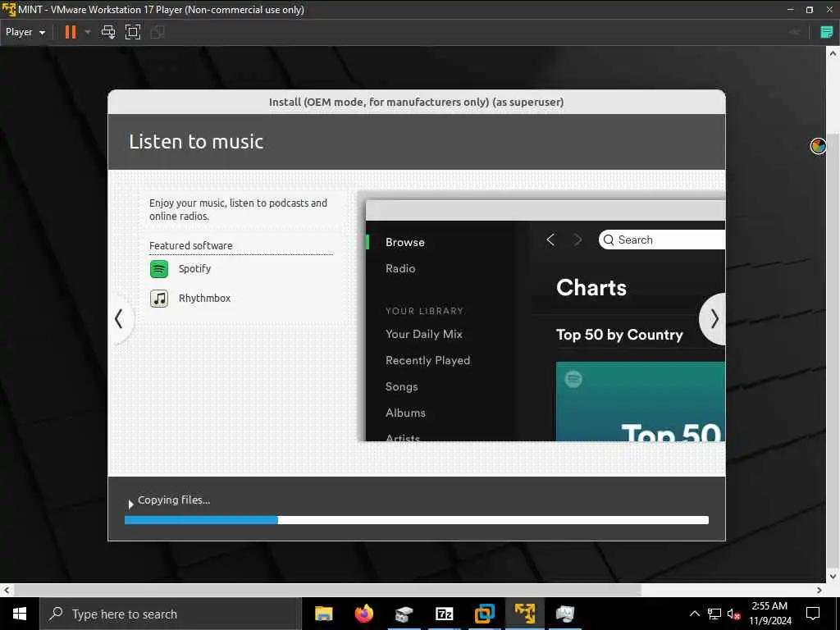The width and height of the screenshot is (840, 630).
Task: Click the Rhythmbox music note icon
Action: [x=159, y=299]
